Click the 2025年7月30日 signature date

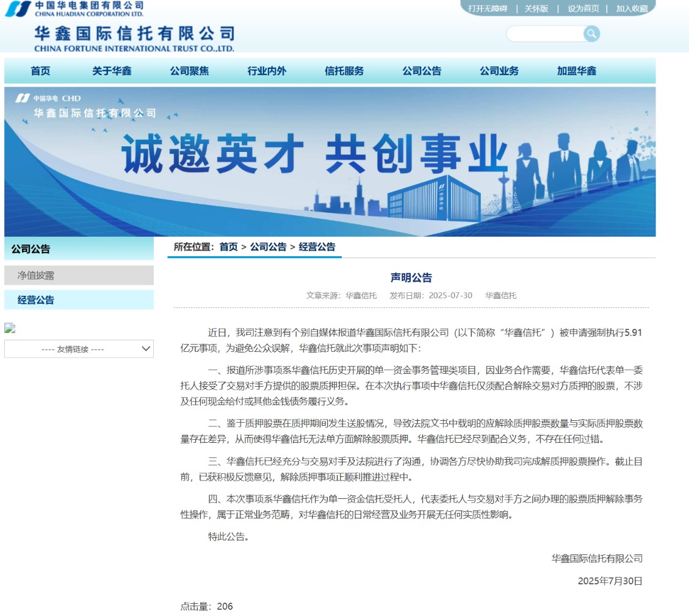[610, 581]
